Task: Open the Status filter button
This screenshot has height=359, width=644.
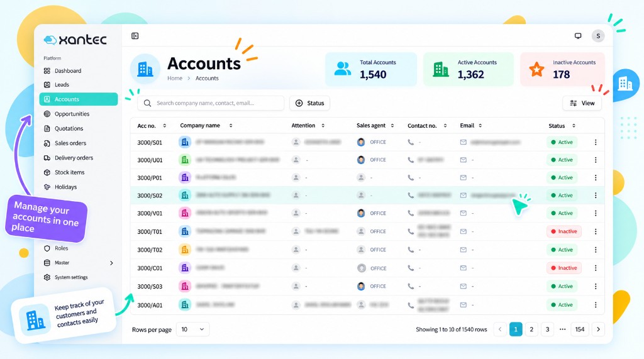Action: coord(309,103)
